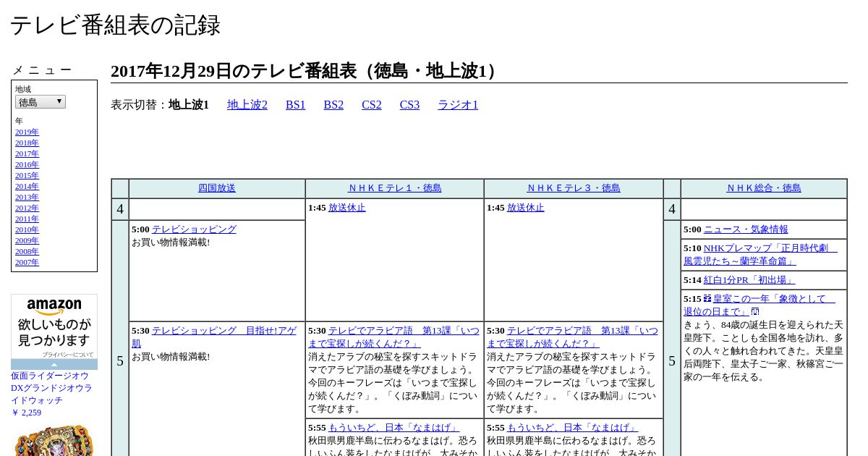Open the 四国放送 channel header link
This screenshot has width=868, height=456.
pyautogui.click(x=217, y=188)
